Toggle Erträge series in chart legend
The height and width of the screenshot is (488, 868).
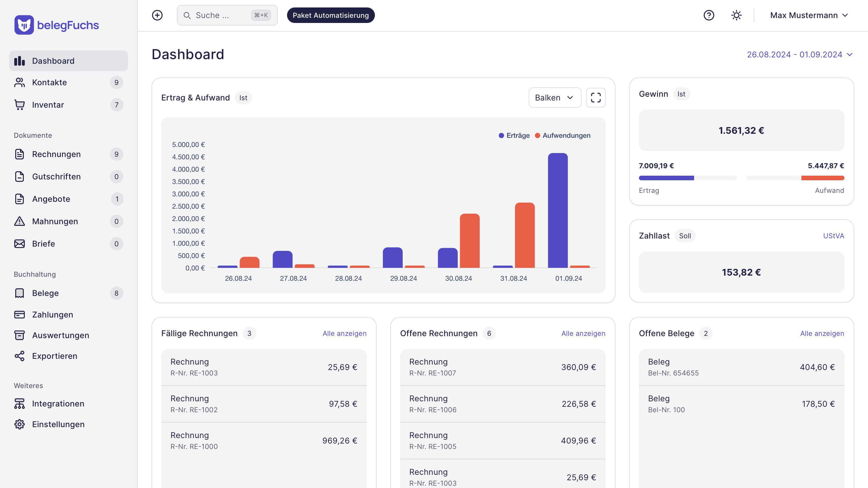pyautogui.click(x=514, y=135)
